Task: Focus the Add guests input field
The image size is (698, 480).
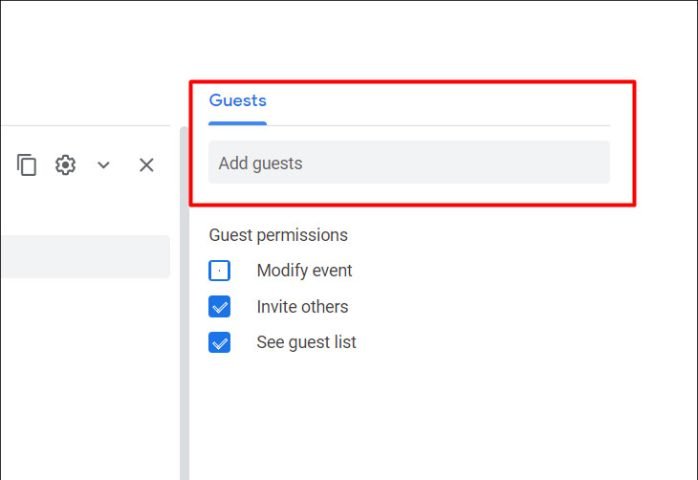Action: pos(408,163)
